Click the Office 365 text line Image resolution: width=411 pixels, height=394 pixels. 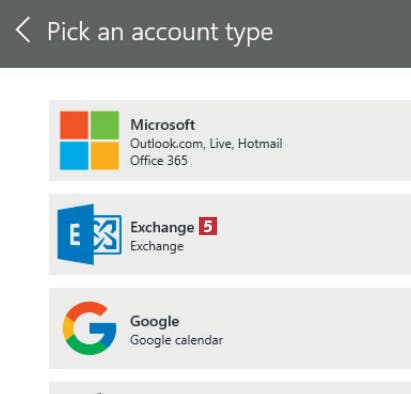tap(159, 161)
